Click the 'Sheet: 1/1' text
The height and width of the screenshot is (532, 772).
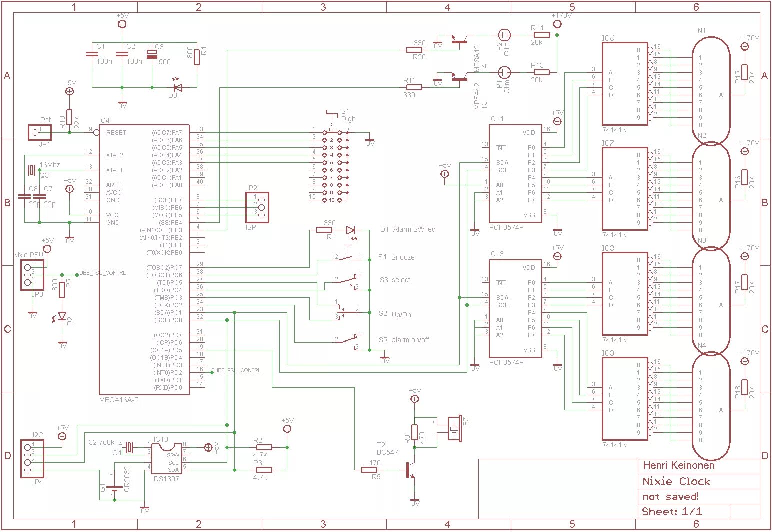(672, 511)
